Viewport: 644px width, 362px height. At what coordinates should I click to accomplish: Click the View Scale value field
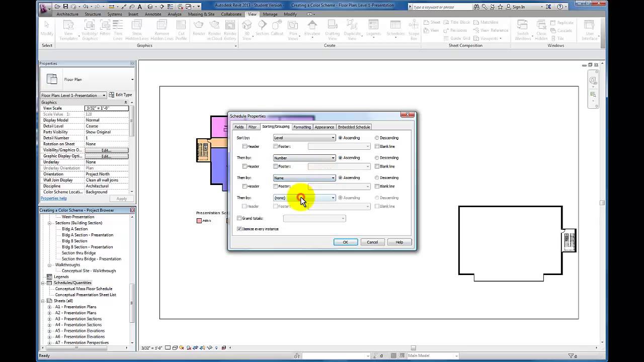click(x=107, y=108)
